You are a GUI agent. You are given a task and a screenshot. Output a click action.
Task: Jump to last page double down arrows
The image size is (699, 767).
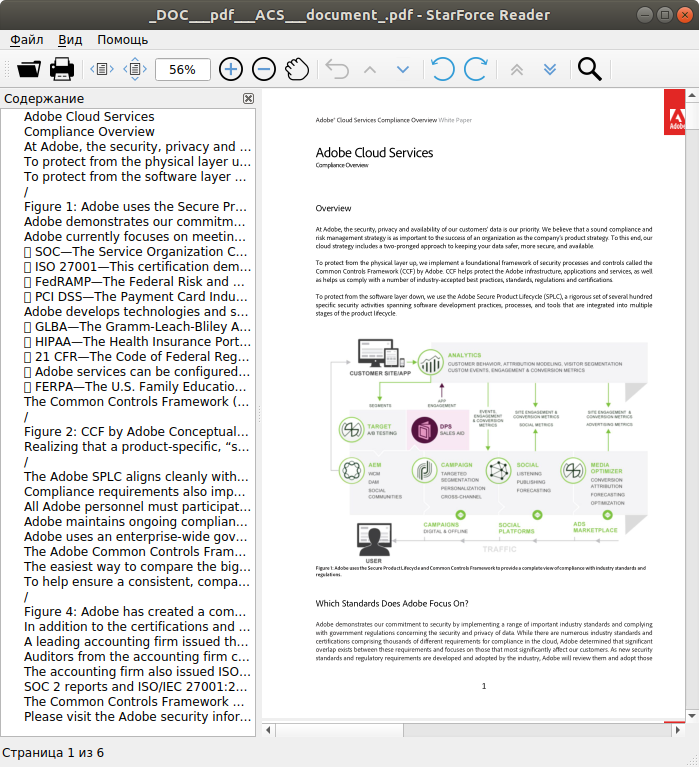click(x=550, y=69)
